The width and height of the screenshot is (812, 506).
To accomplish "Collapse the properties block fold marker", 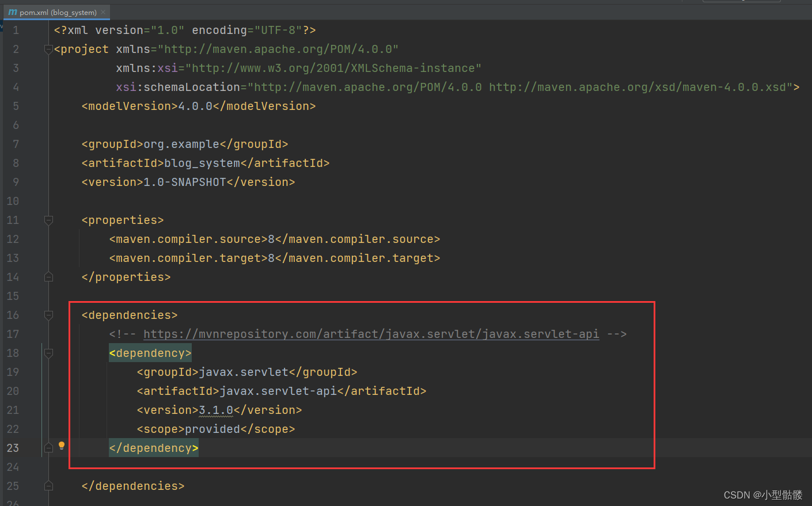I will pos(48,220).
